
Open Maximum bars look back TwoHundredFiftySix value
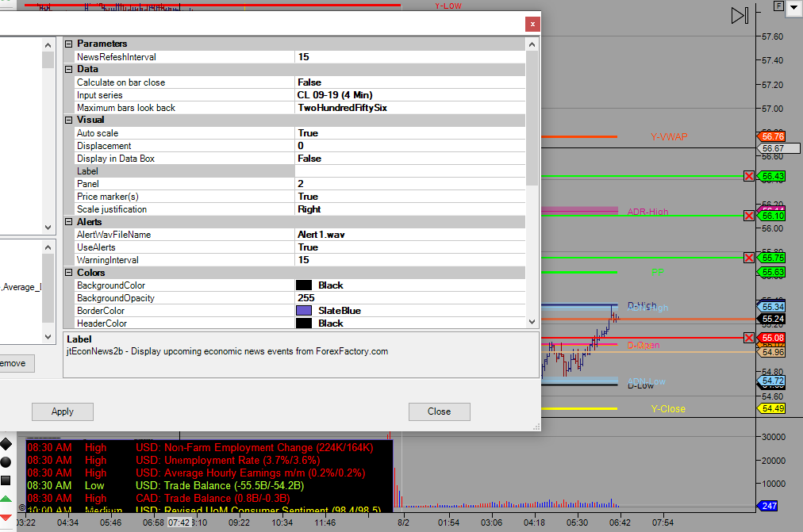click(410, 108)
